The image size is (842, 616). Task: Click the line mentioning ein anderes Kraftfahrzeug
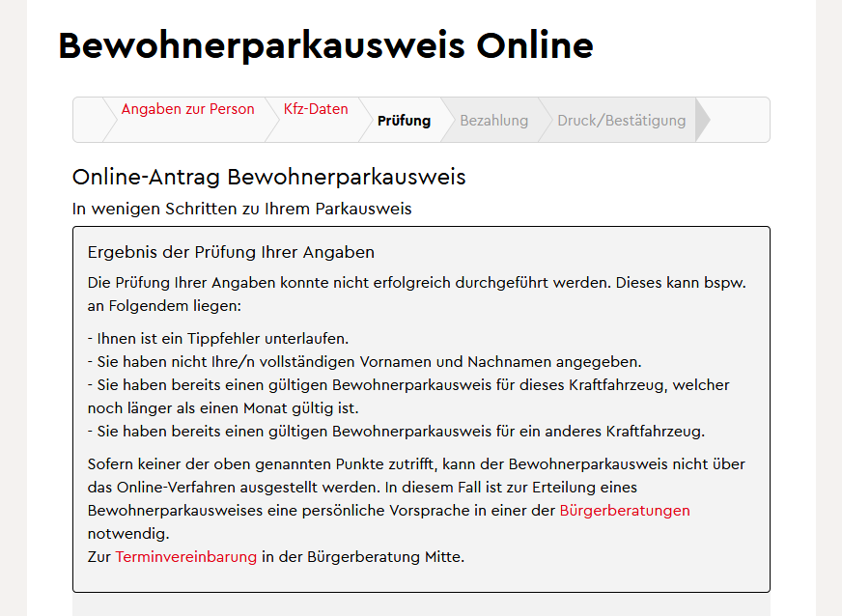point(396,431)
